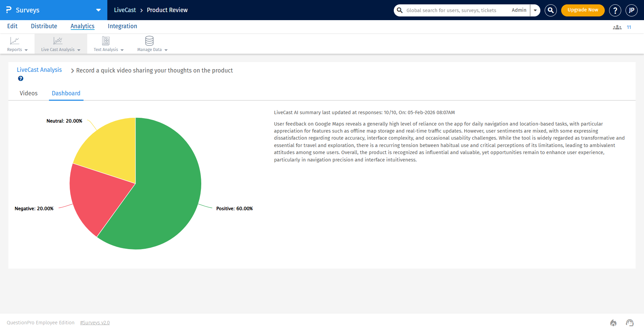
Task: Click the search magnifier icon
Action: click(550, 10)
